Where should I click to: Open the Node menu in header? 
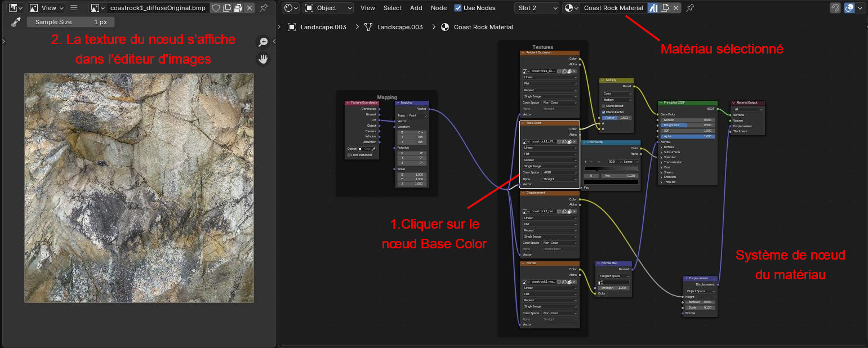(x=438, y=8)
